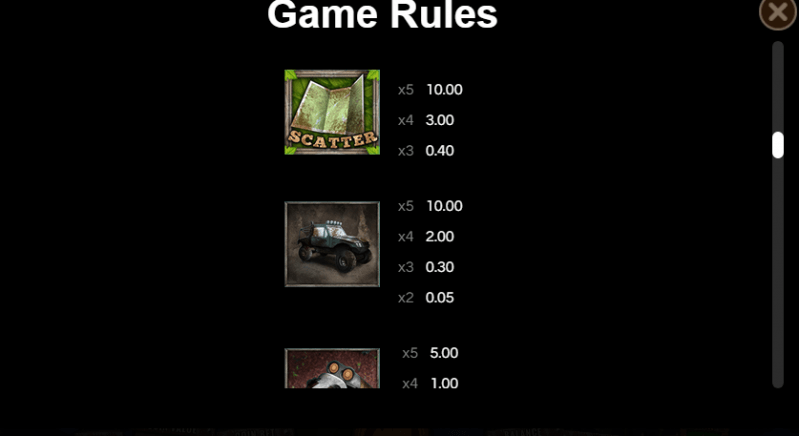Click the Scatter x5 payout 10.00
Viewport: 799px width, 436px height.
pos(444,90)
